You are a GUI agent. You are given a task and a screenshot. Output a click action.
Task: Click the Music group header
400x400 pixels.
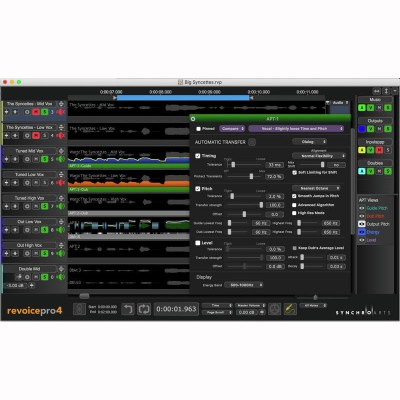tap(375, 100)
